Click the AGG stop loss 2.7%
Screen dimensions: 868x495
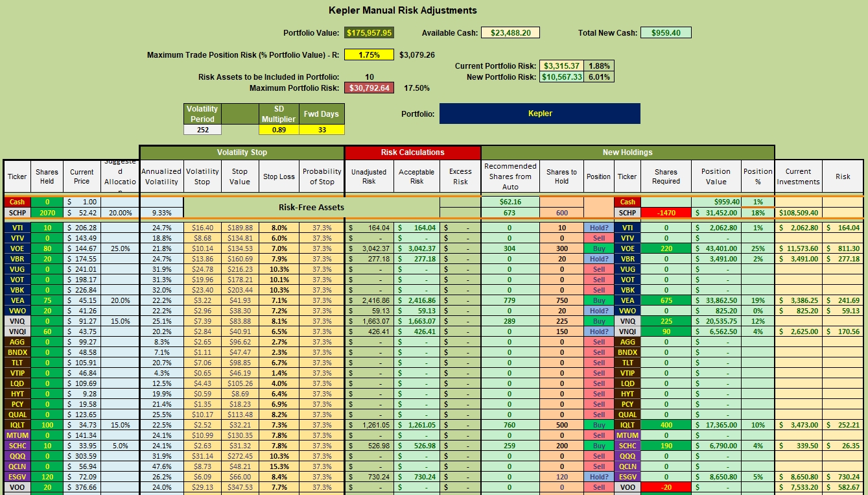(x=278, y=342)
